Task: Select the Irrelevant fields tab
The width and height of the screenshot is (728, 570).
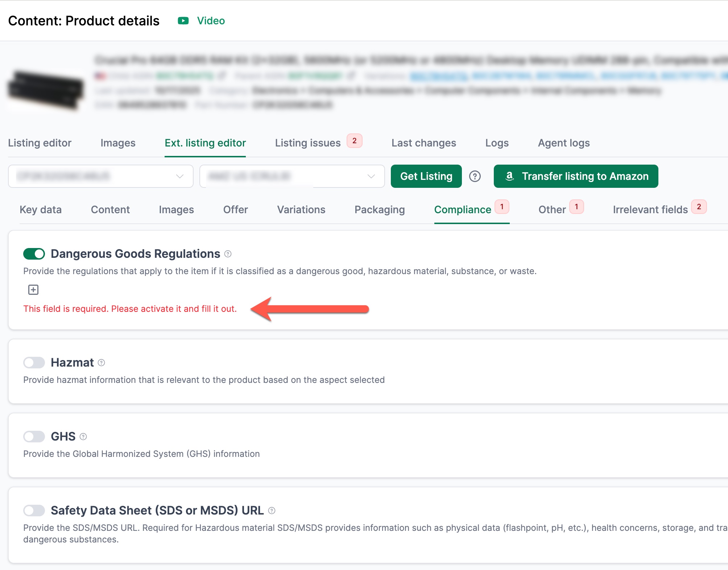Action: pos(650,210)
